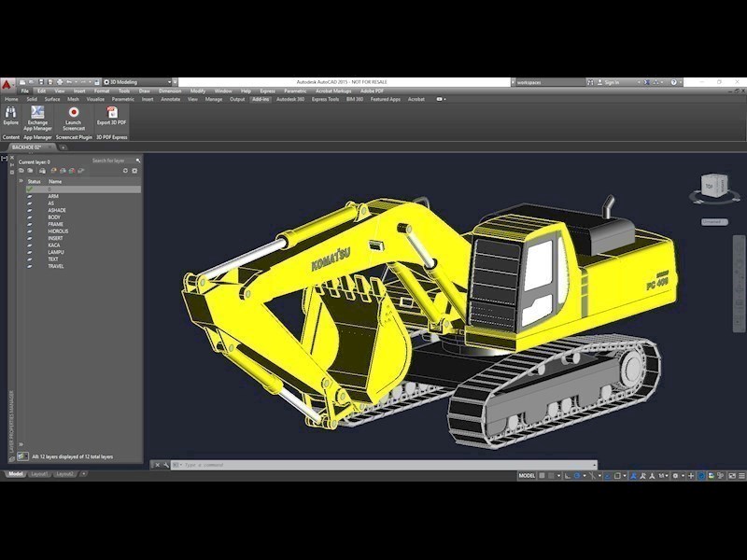Click the Undo arrow in quick access toolbar

tap(69, 82)
